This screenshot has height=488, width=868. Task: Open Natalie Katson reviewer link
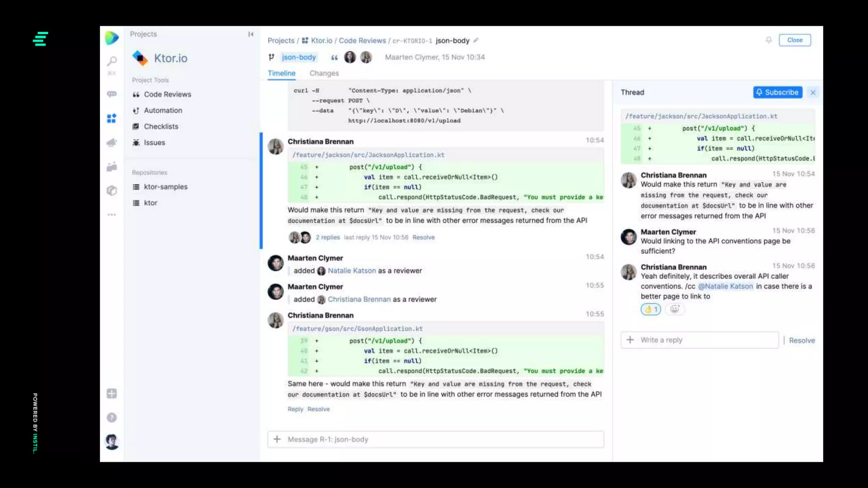pos(351,271)
